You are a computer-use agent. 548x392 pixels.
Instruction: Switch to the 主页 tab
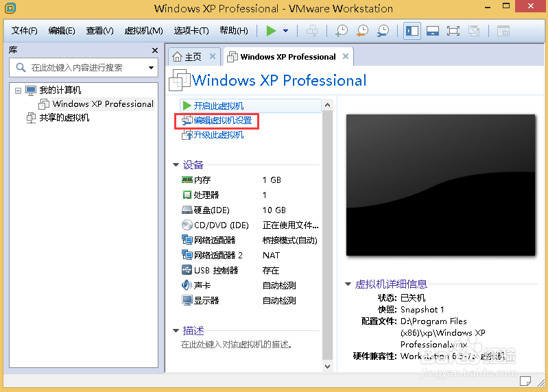tap(193, 57)
